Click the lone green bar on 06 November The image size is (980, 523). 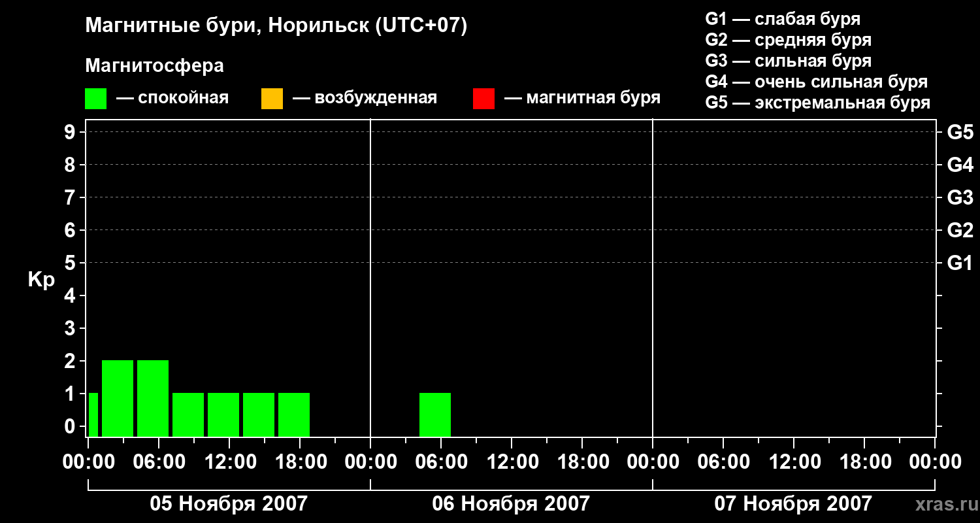tap(435, 414)
